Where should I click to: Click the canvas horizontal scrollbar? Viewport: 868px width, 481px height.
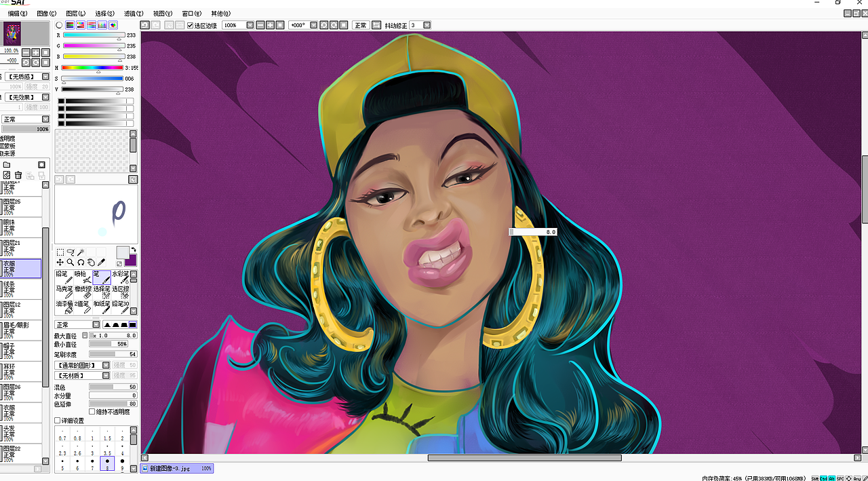click(524, 458)
